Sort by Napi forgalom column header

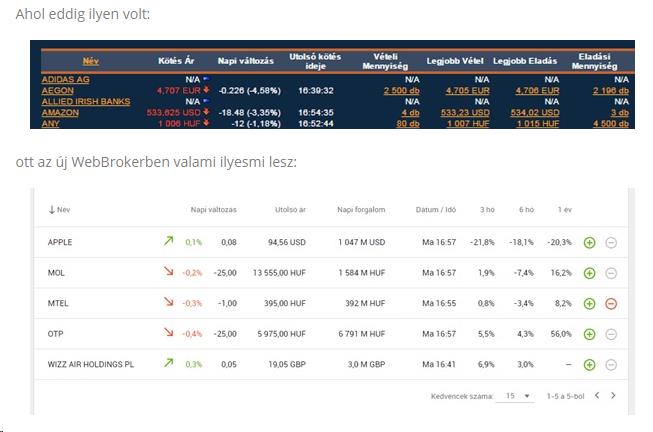pos(361,210)
